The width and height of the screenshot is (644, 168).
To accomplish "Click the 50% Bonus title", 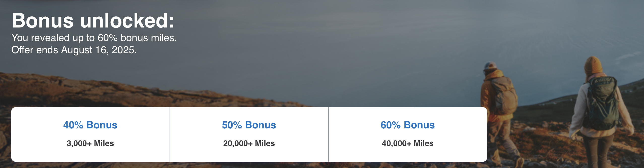I will pyautogui.click(x=249, y=125).
